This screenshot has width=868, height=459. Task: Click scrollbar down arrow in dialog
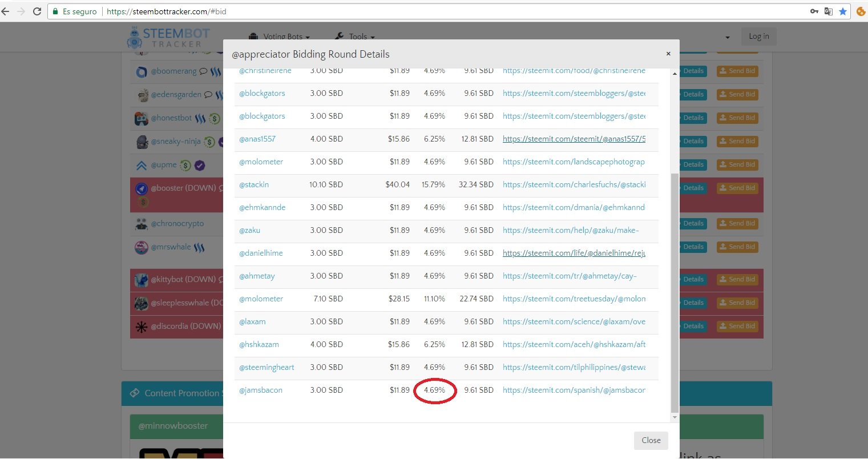675,417
